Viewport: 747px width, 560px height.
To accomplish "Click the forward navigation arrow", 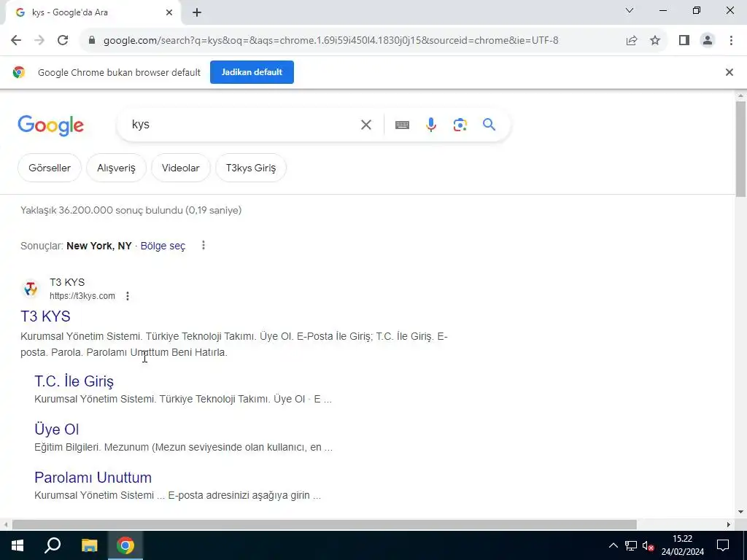I will pos(39,41).
